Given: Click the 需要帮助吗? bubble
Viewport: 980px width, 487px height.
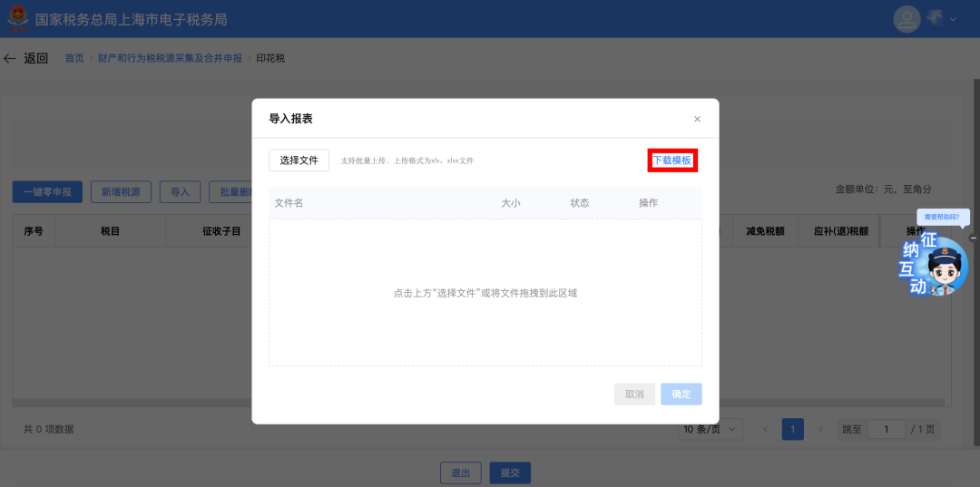Looking at the screenshot, I should point(943,217).
